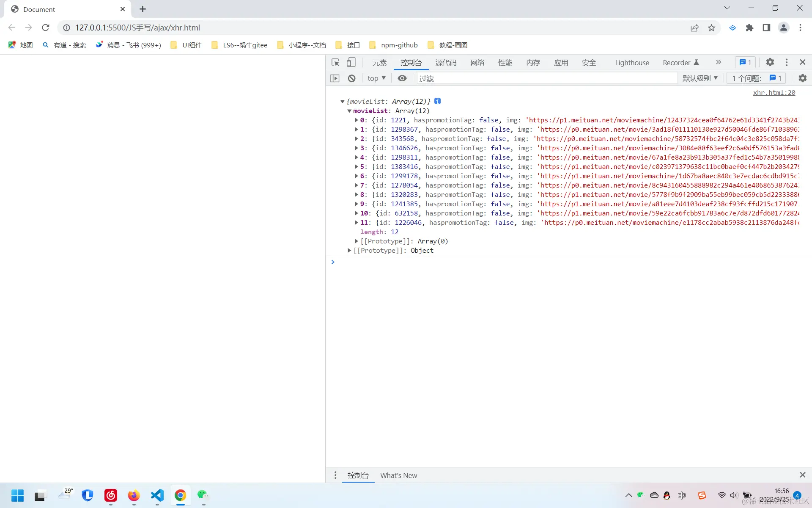Open WeChat from the taskbar

[x=203, y=495]
